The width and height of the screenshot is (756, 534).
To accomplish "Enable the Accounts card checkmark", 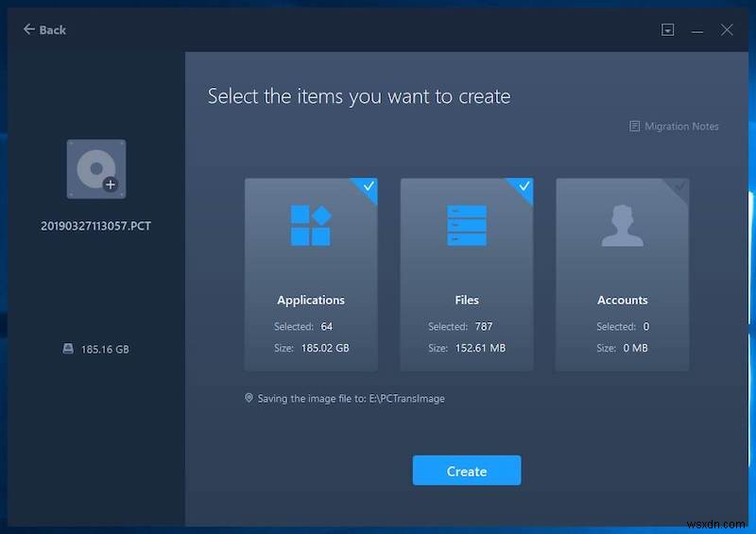I will [x=679, y=187].
